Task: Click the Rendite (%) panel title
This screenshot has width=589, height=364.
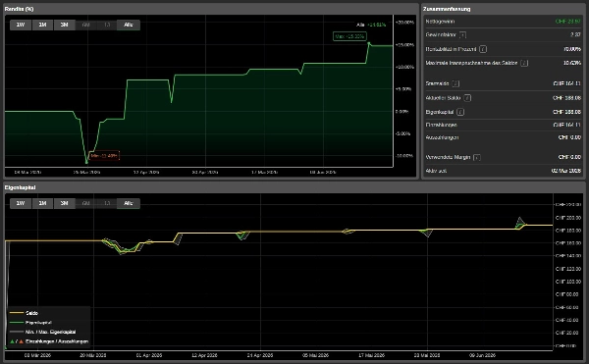Action: (x=20, y=9)
